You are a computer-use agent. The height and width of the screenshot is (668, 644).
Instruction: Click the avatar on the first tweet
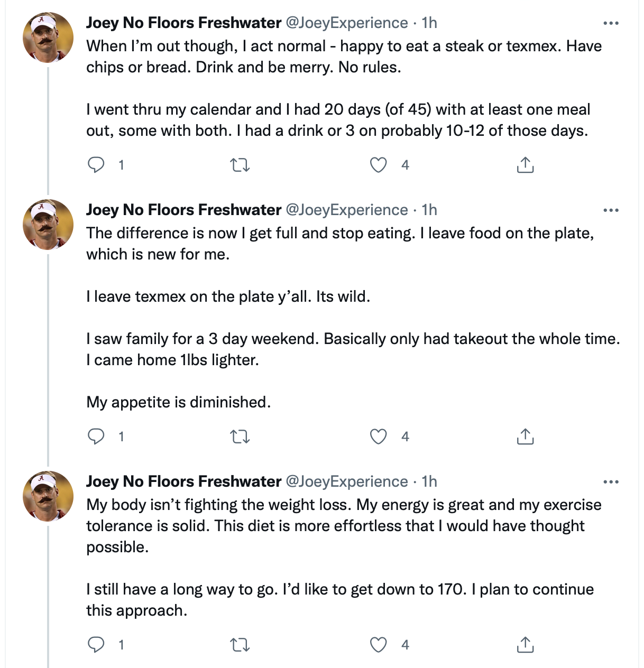[x=48, y=38]
